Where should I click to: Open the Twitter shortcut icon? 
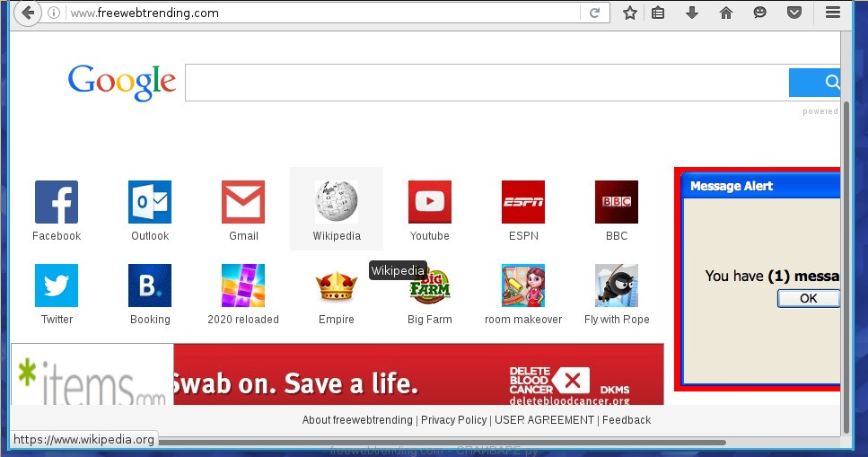point(57,286)
